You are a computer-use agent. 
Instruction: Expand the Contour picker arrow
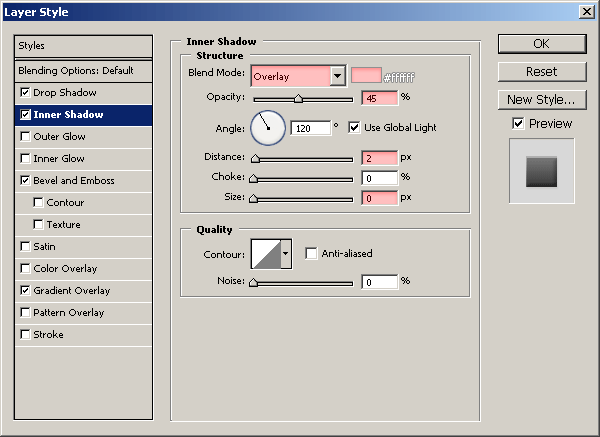pos(286,253)
